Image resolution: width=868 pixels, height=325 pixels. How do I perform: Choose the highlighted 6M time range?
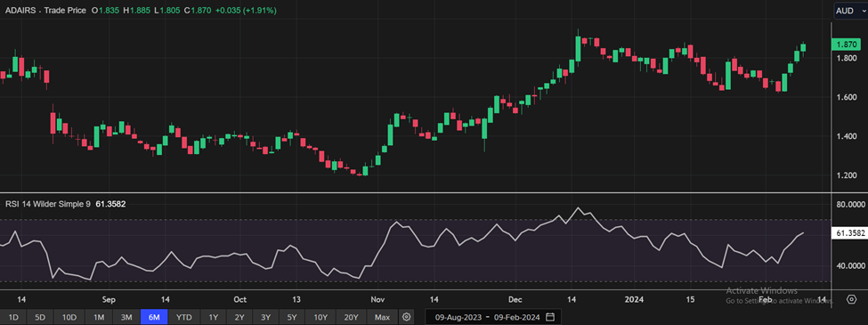(154, 317)
